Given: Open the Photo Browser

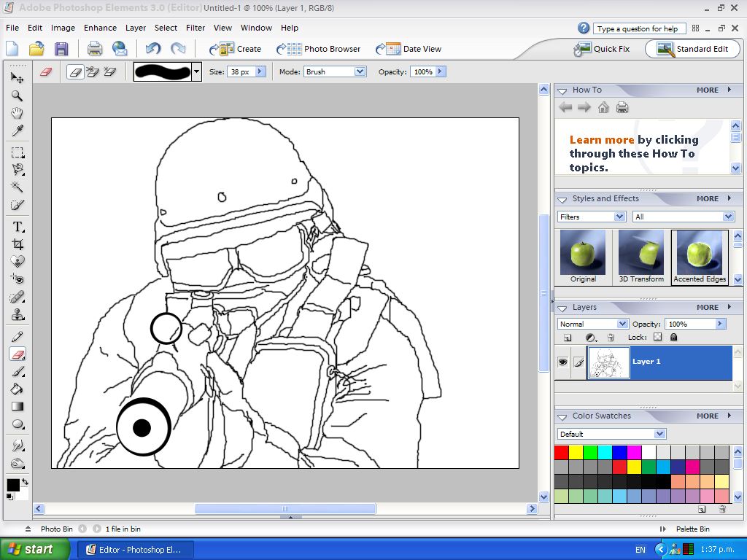Looking at the screenshot, I should tap(319, 49).
